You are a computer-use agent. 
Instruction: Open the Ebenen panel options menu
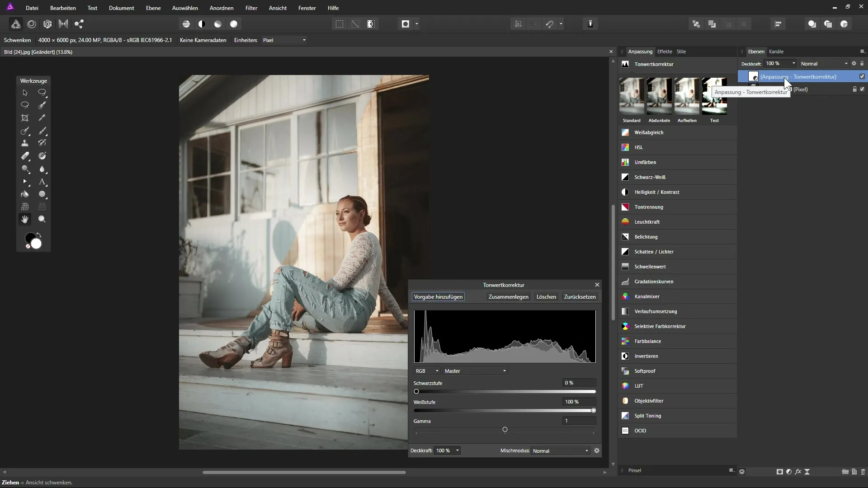(x=862, y=52)
